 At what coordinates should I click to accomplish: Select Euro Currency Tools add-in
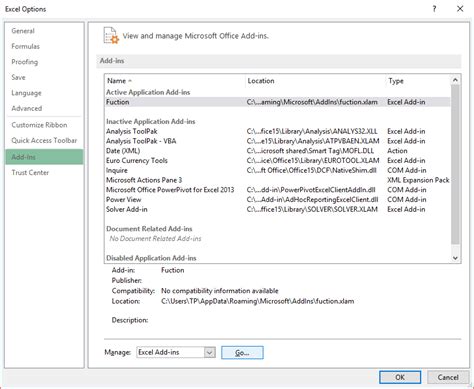[278, 160]
